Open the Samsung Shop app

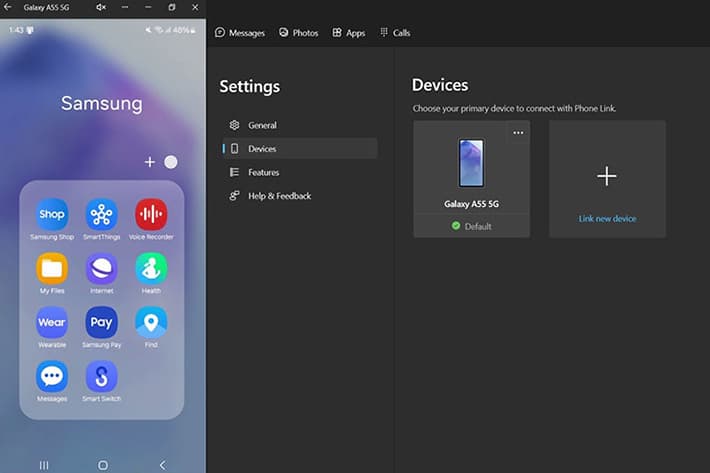pyautogui.click(x=52, y=214)
